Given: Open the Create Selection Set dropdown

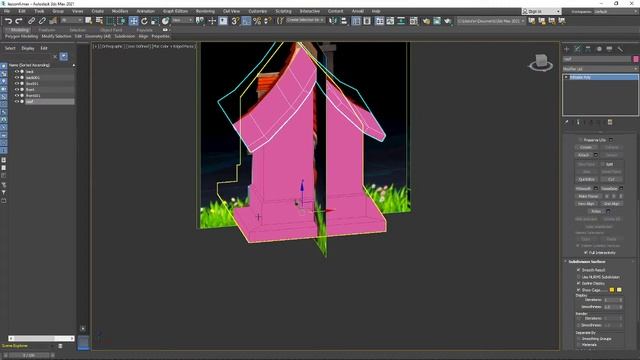Looking at the screenshot, I should [x=305, y=20].
